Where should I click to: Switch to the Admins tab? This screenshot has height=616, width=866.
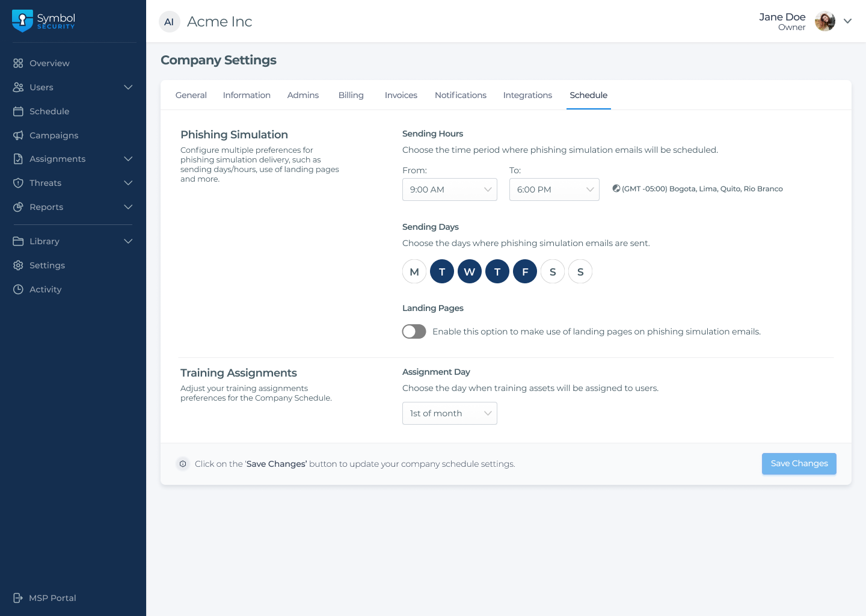[x=303, y=95]
